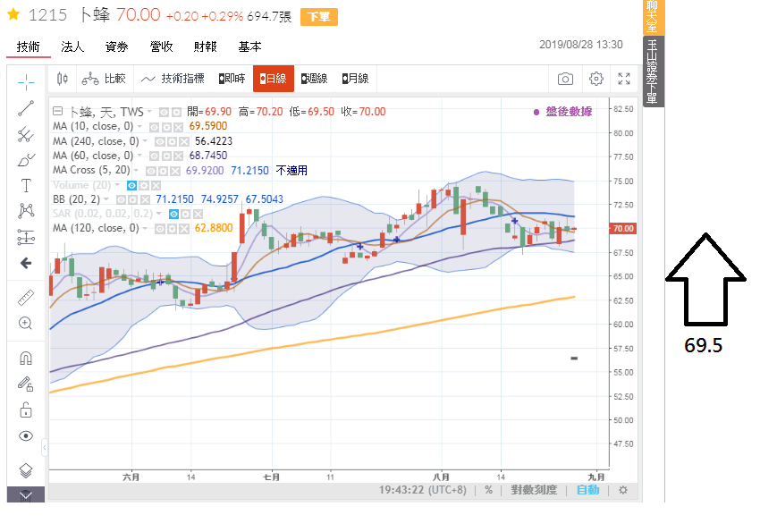
Task: Switch to the 月線 monthly chart
Action: [x=355, y=79]
